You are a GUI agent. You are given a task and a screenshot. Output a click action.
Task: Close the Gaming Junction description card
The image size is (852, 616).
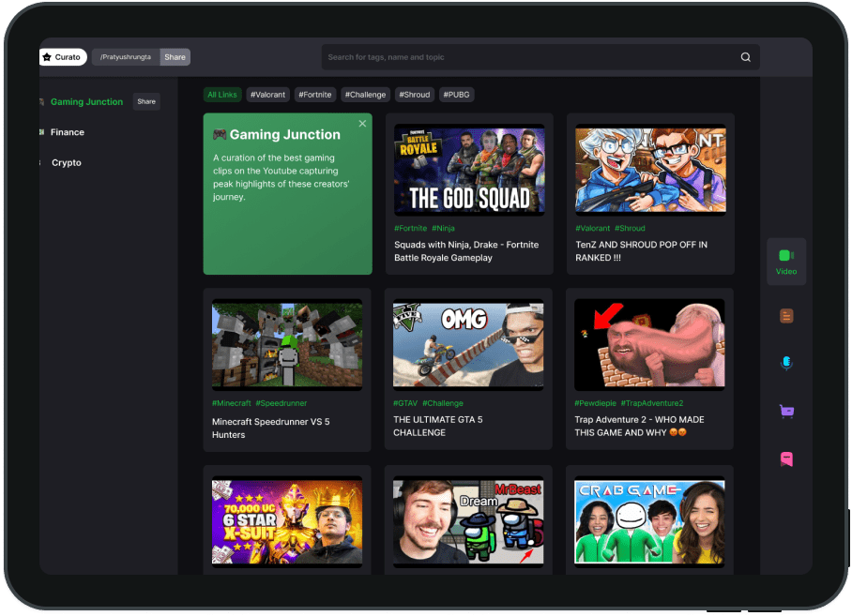coord(362,124)
